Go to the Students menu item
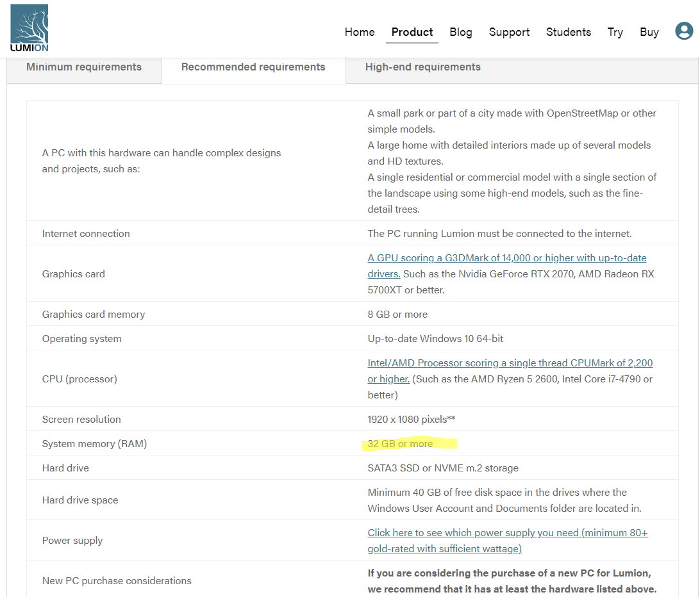700x597 pixels. pyautogui.click(x=569, y=32)
